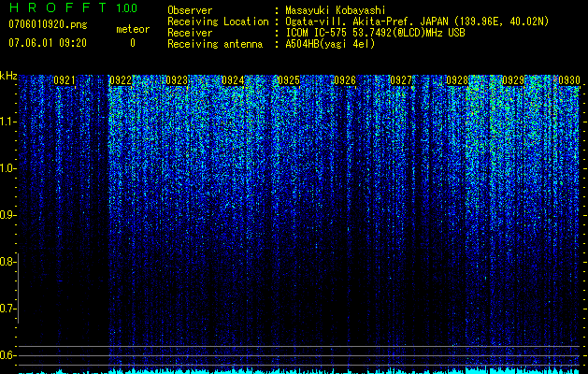This screenshot has width=588, height=374.
Task: Click the 0927 time marker
Action: (x=401, y=80)
